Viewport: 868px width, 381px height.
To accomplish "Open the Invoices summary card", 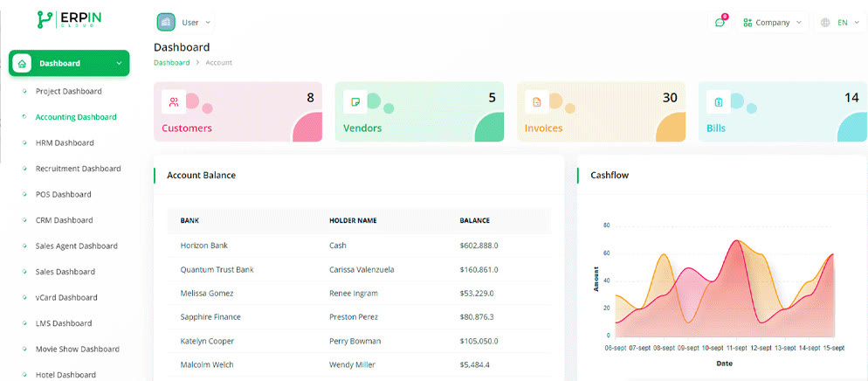I will (601, 112).
